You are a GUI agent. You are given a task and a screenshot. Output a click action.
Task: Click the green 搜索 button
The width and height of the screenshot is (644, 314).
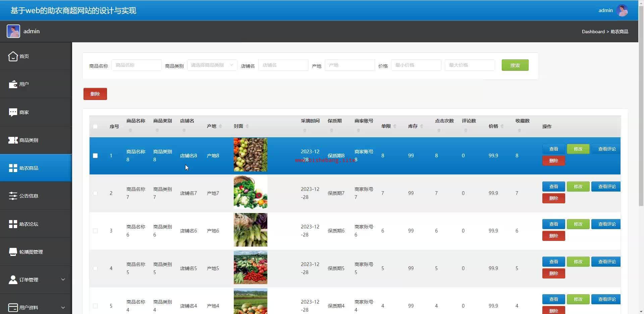515,65
